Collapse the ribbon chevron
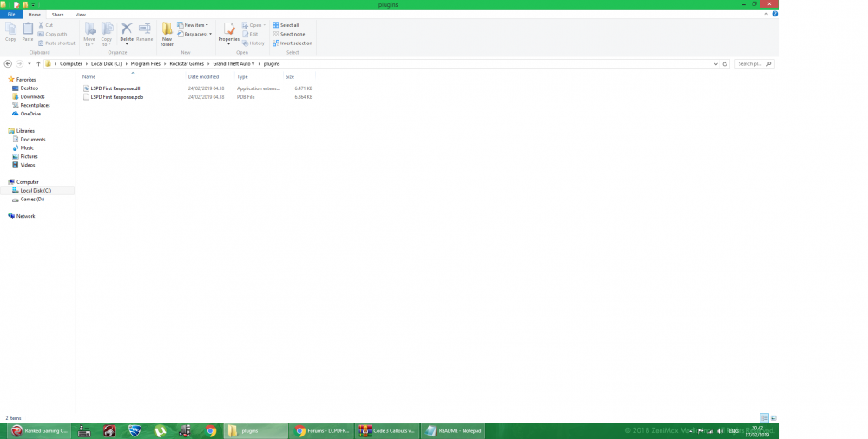The height and width of the screenshot is (439, 868). coord(766,14)
